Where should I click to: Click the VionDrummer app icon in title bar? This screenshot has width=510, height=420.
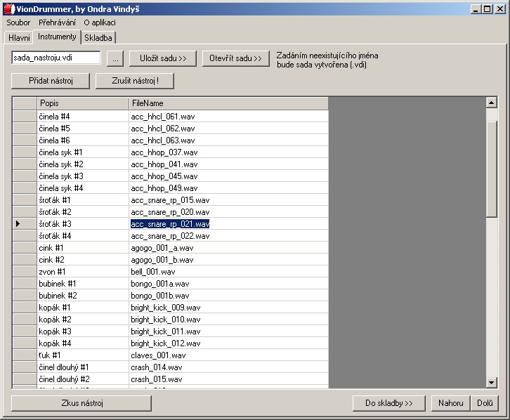point(9,8)
